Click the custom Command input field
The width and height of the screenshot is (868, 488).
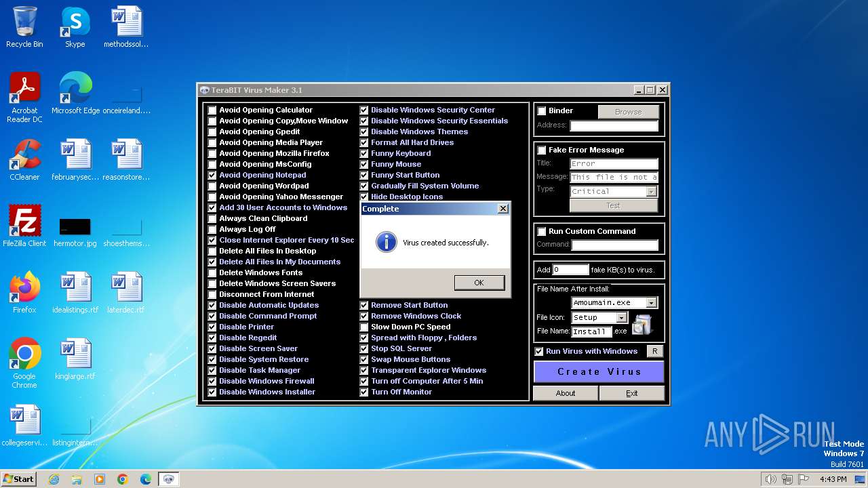[x=614, y=245]
